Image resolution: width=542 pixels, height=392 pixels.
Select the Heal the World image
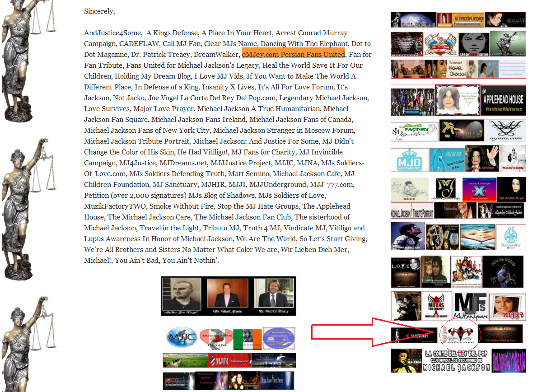503,271
